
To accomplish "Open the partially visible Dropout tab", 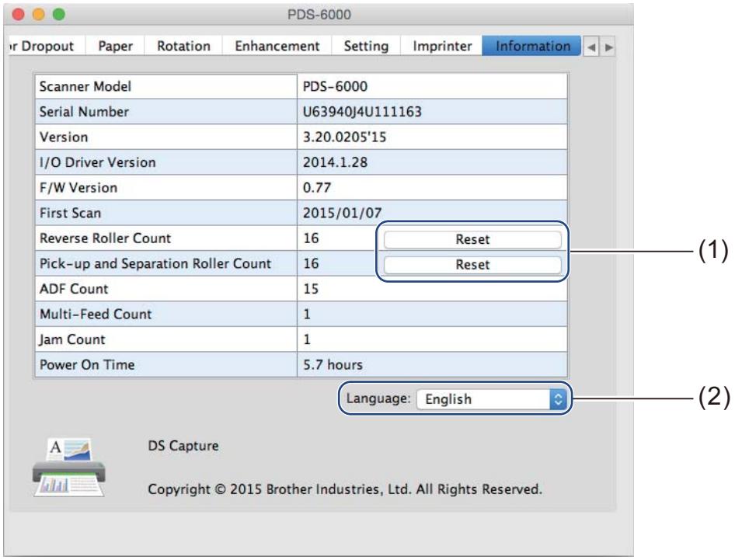I will pos(47,46).
